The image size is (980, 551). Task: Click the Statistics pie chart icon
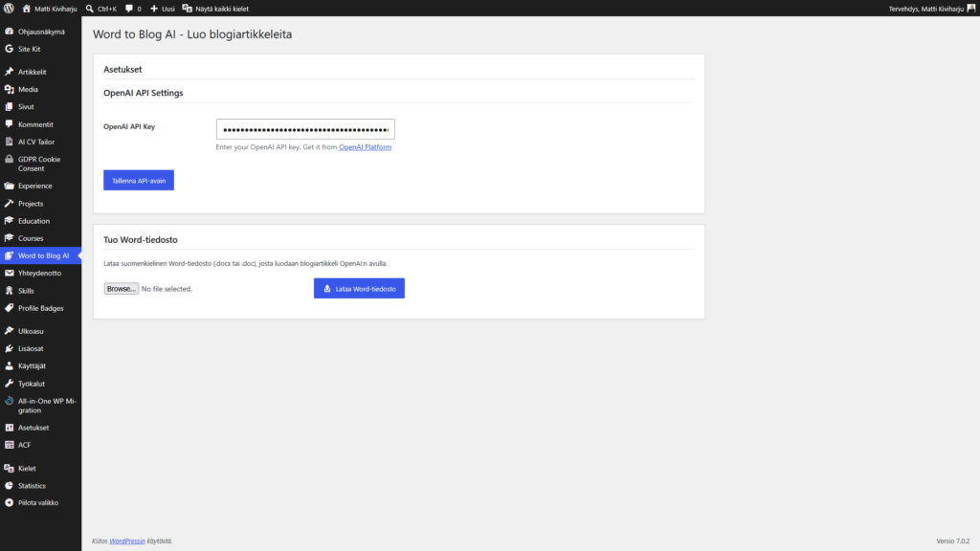[9, 485]
